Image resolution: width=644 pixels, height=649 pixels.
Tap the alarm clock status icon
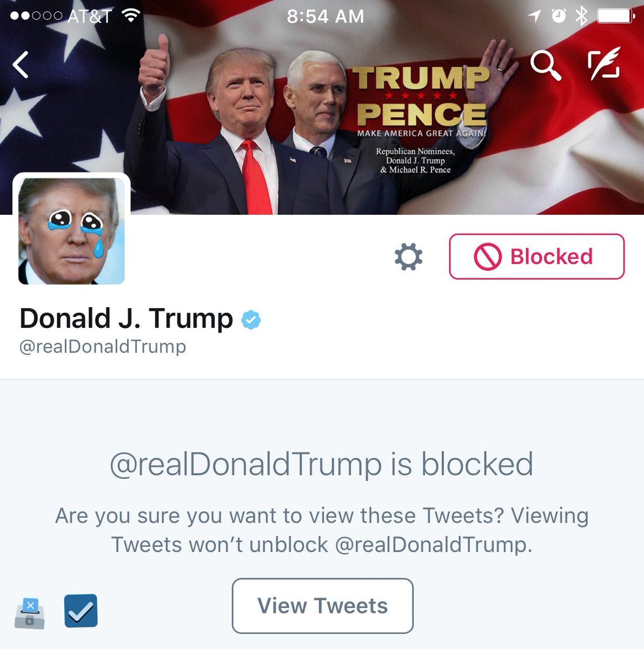[x=559, y=16]
